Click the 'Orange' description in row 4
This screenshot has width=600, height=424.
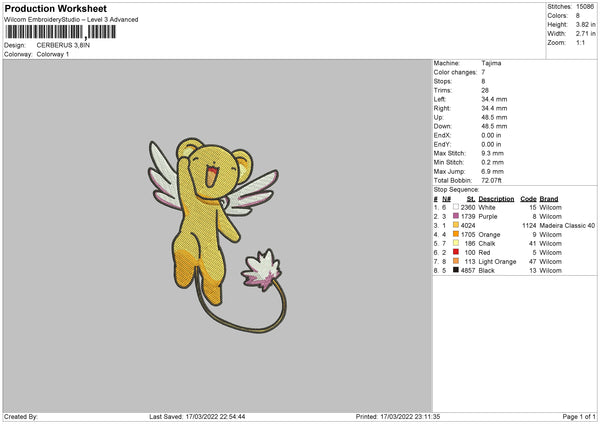[489, 235]
